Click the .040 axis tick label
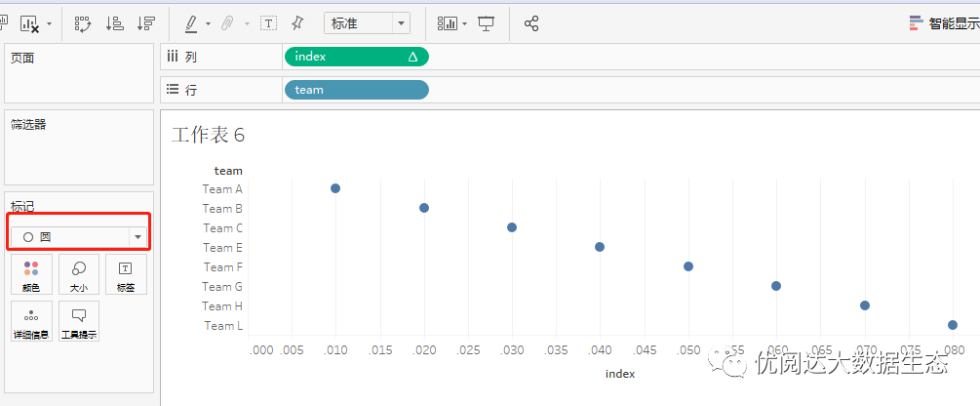Screen dimensions: 980x406 600,350
